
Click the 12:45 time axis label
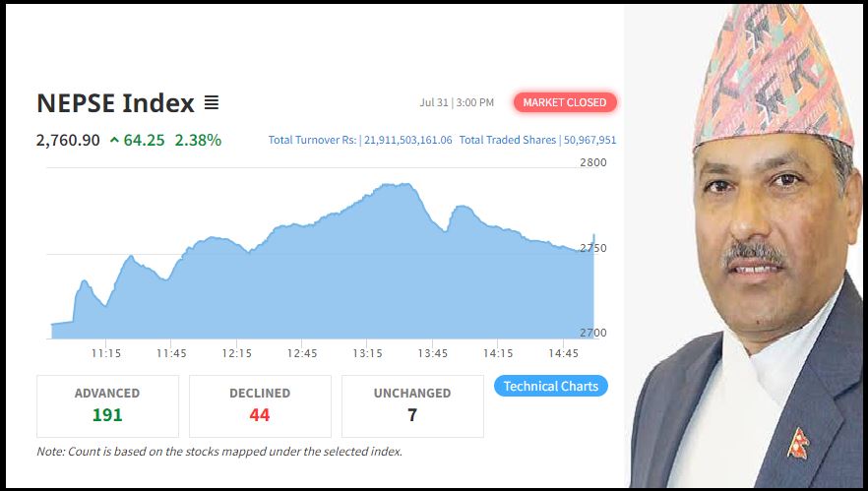(x=302, y=353)
